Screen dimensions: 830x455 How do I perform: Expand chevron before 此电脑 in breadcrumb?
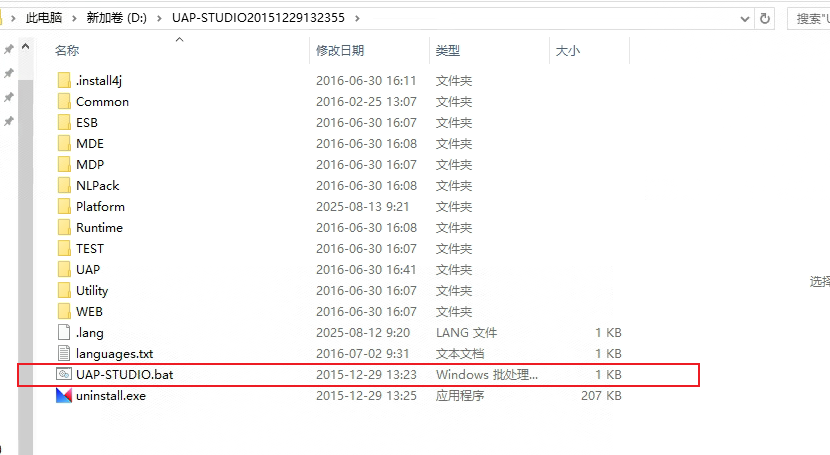(x=13, y=19)
